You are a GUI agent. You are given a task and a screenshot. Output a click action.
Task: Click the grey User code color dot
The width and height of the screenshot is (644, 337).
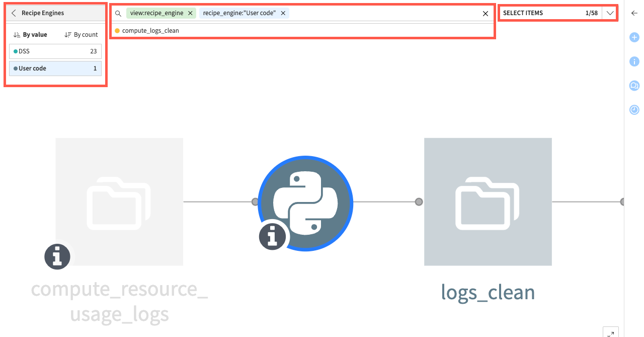click(16, 69)
